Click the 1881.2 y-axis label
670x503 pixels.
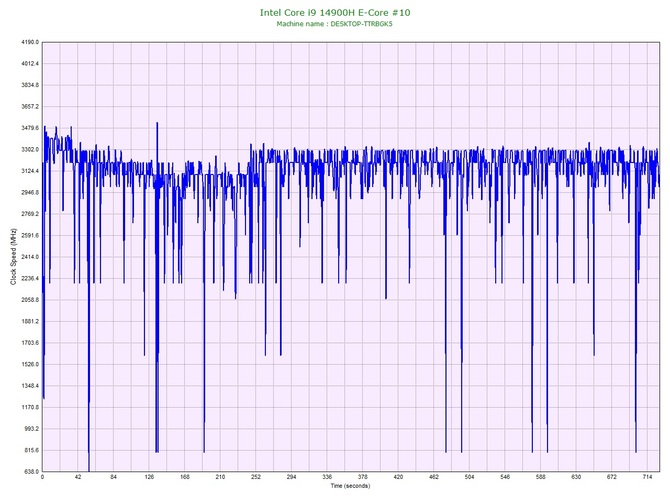click(30, 321)
